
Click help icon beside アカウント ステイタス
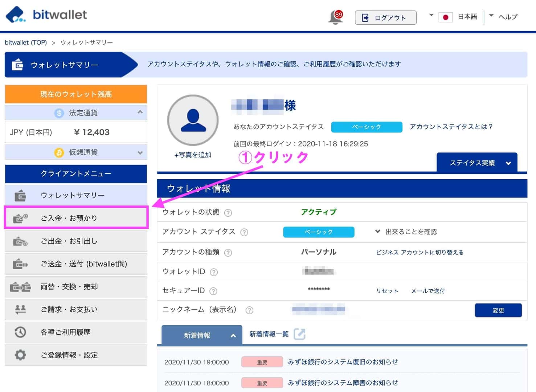(244, 232)
